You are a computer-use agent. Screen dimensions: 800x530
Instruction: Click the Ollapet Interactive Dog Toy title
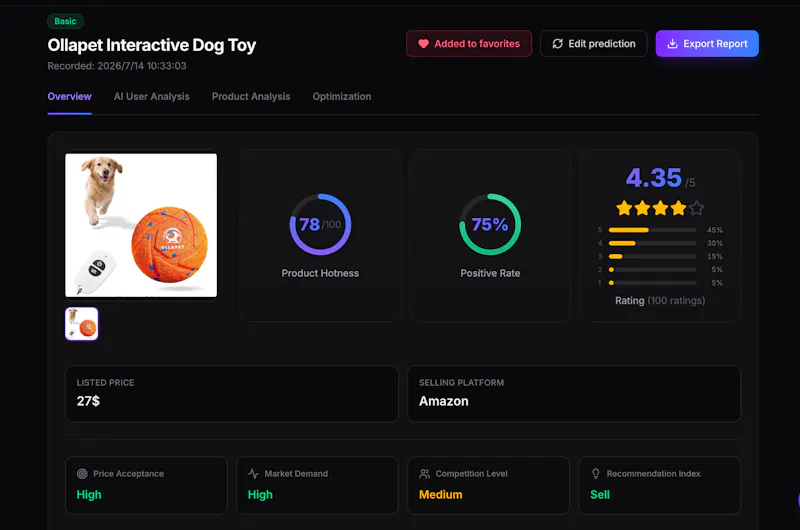pyautogui.click(x=152, y=45)
